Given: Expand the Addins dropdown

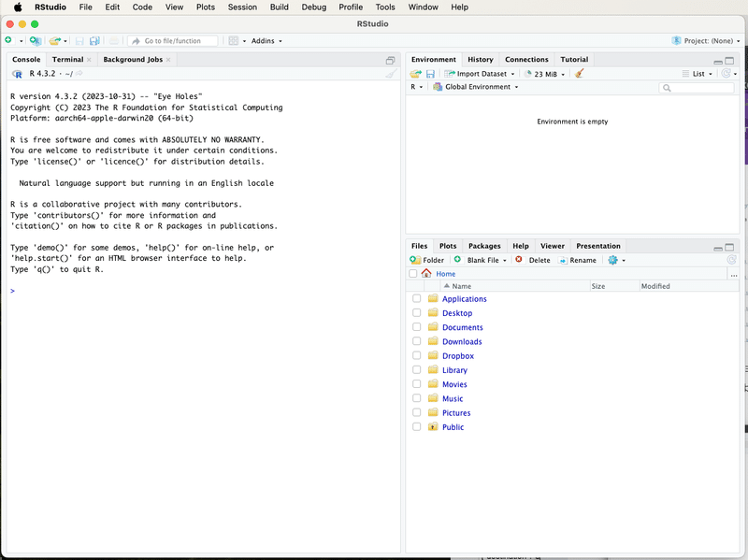Looking at the screenshot, I should coord(266,41).
